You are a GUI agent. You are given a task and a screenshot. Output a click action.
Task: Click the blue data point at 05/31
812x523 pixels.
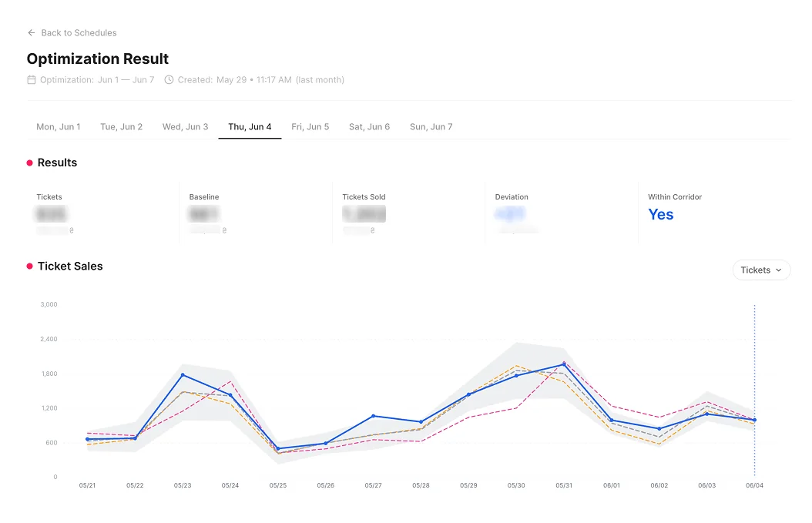[x=564, y=364]
